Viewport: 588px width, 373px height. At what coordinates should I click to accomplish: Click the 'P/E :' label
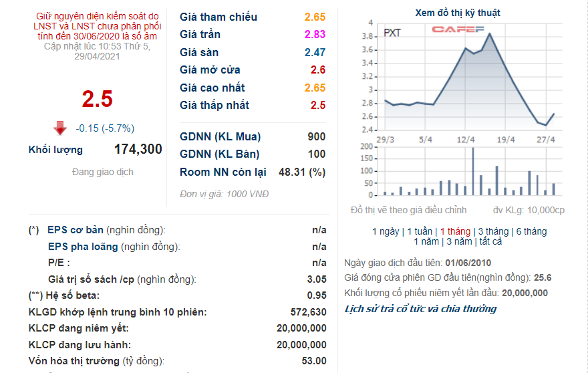[x=59, y=263]
